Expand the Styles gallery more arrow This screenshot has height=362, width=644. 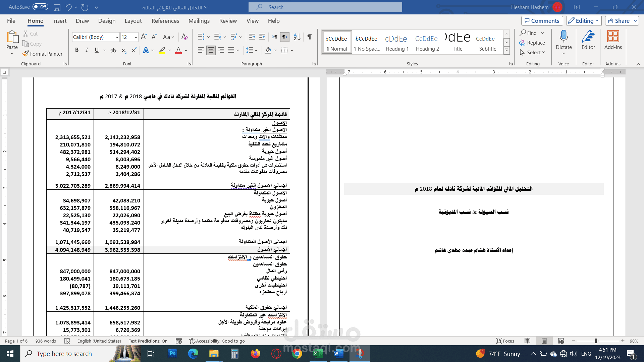click(507, 50)
